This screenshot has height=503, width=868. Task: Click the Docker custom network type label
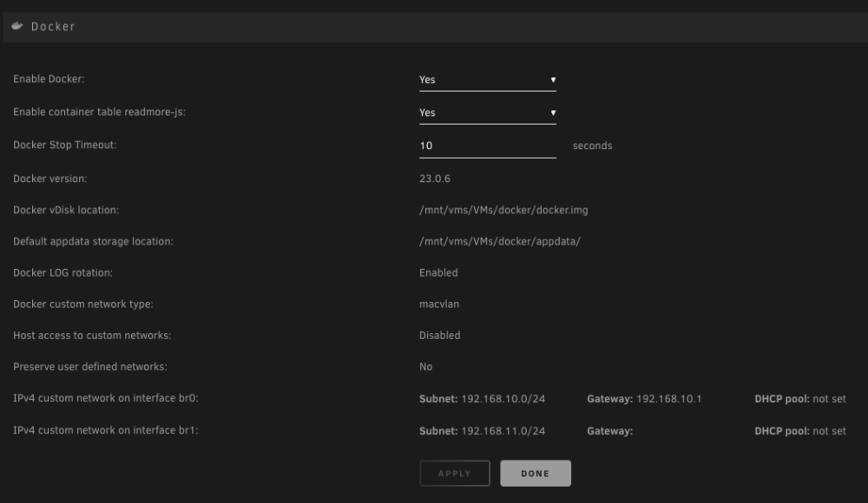click(x=83, y=304)
